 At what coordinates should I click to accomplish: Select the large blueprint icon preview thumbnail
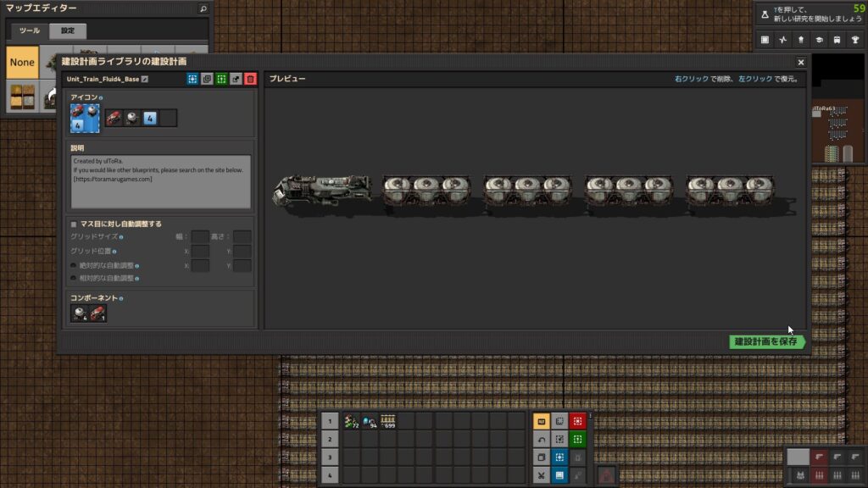click(85, 118)
